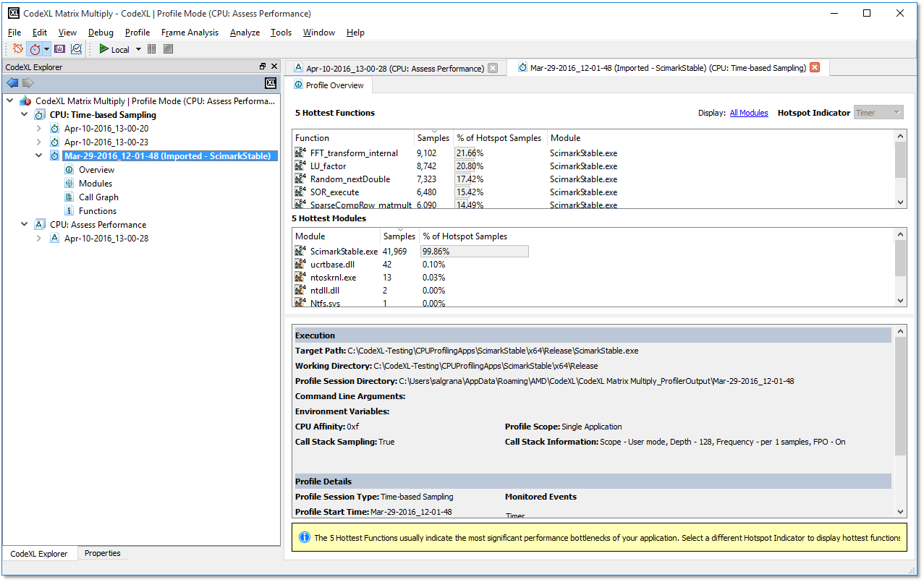Screen dimensions: 924x582
Task: Select the Analyze mode toolbar icon
Action: click(76, 49)
